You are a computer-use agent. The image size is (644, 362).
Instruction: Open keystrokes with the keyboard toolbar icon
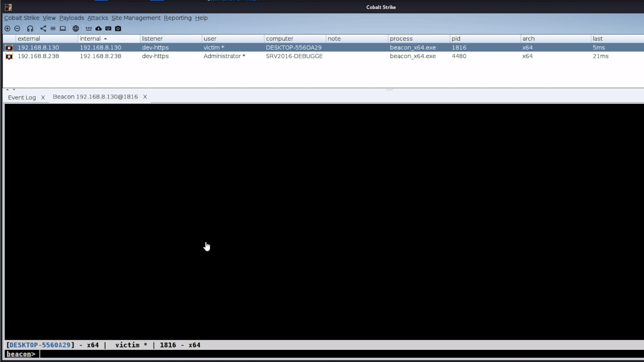point(108,29)
